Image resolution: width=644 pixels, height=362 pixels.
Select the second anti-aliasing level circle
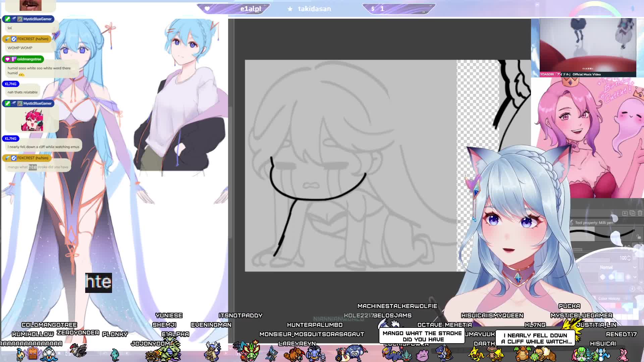(x=611, y=277)
